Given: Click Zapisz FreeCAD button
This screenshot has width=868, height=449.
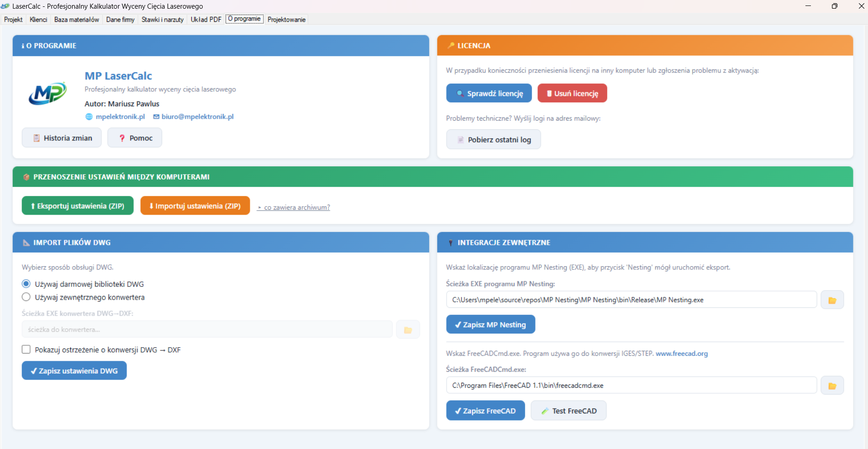Looking at the screenshot, I should tap(485, 411).
